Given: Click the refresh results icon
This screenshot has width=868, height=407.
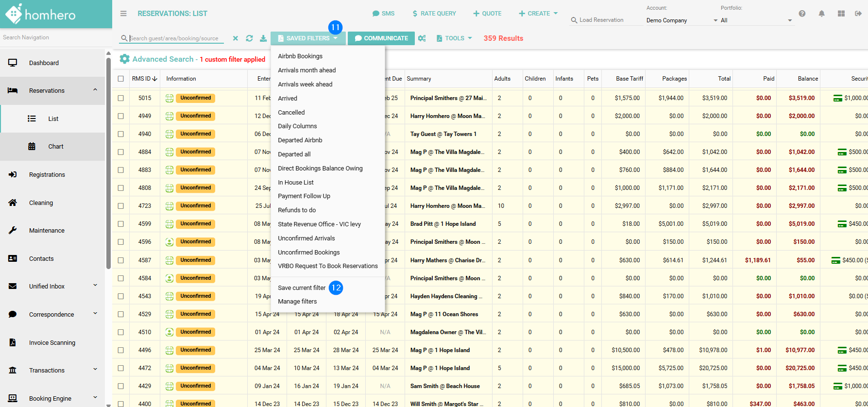Looking at the screenshot, I should click(249, 38).
